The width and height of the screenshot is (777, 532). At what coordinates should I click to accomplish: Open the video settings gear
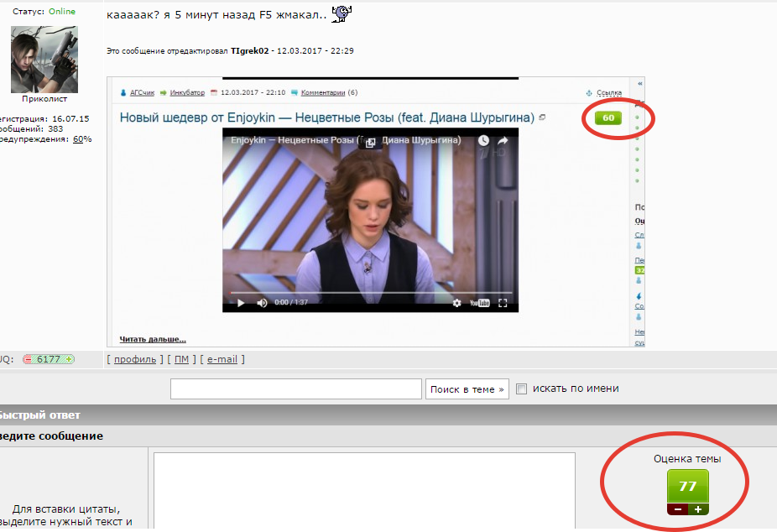[456, 303]
